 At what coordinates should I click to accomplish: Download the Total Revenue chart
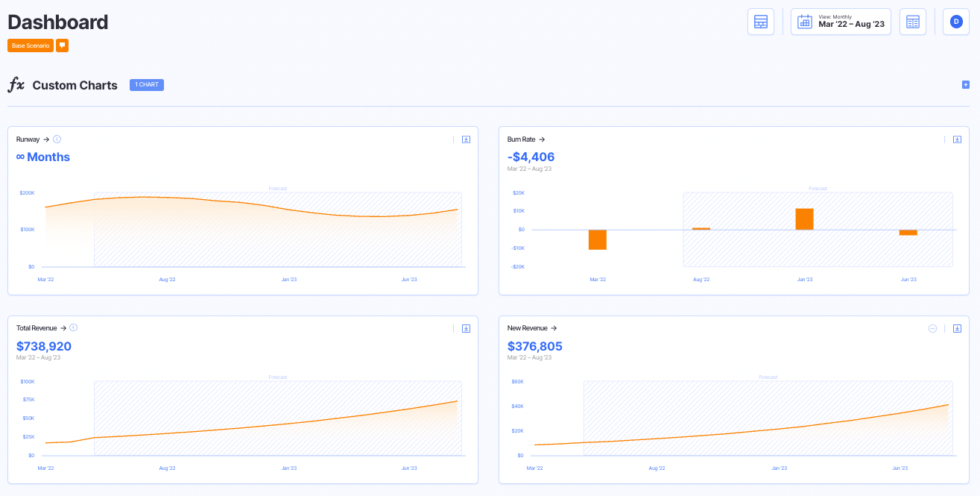(466, 327)
